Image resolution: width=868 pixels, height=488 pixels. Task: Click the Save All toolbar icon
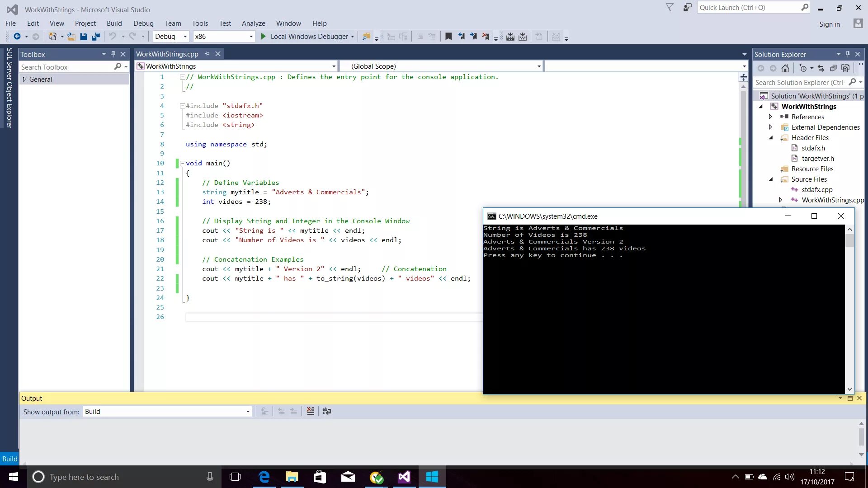coord(95,37)
